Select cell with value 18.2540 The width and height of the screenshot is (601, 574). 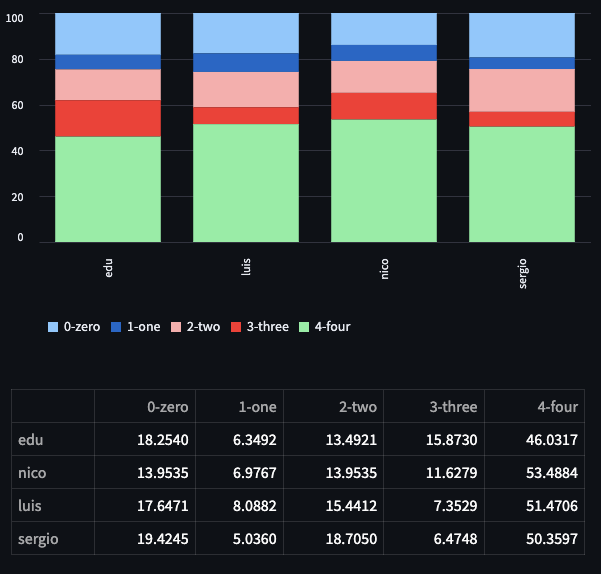(145, 439)
